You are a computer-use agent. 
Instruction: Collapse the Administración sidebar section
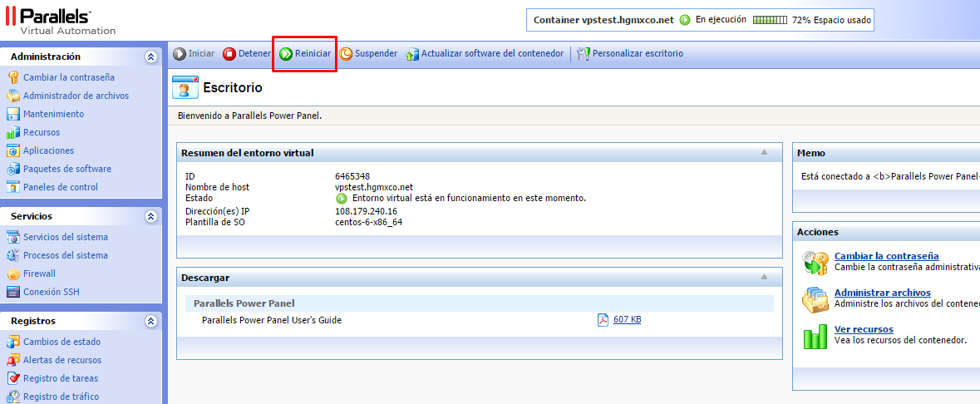point(150,57)
